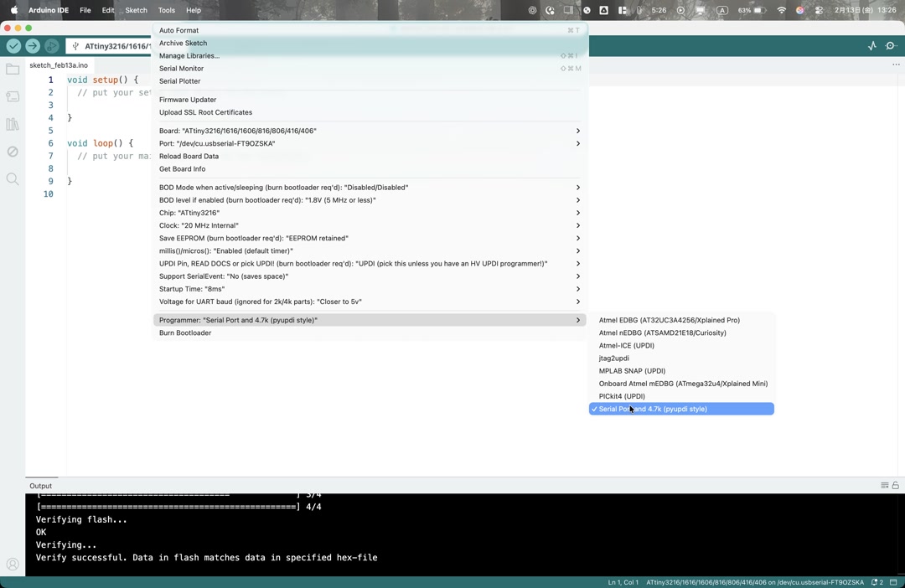Open the Search sidebar icon
This screenshot has height=588, width=905.
pos(12,179)
